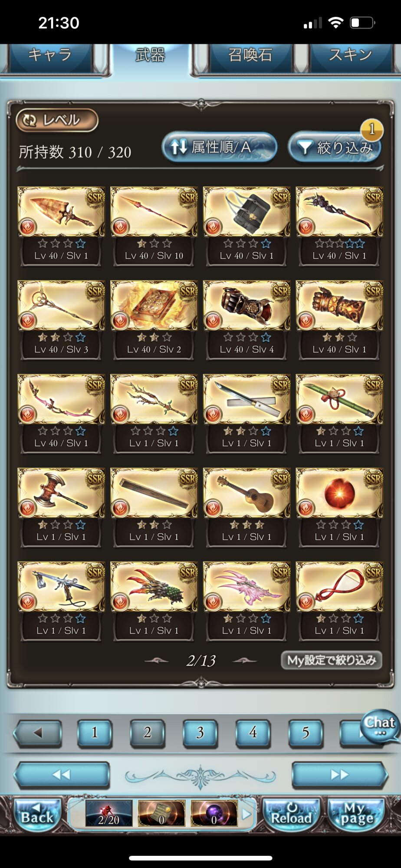Switch to the キャラ tab
401x868 pixels.
[50, 55]
